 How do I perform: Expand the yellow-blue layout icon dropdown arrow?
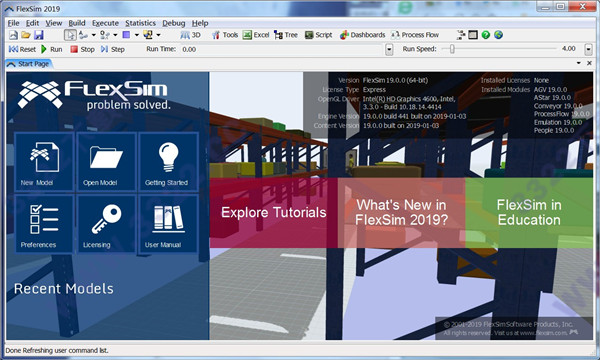[x=158, y=35]
